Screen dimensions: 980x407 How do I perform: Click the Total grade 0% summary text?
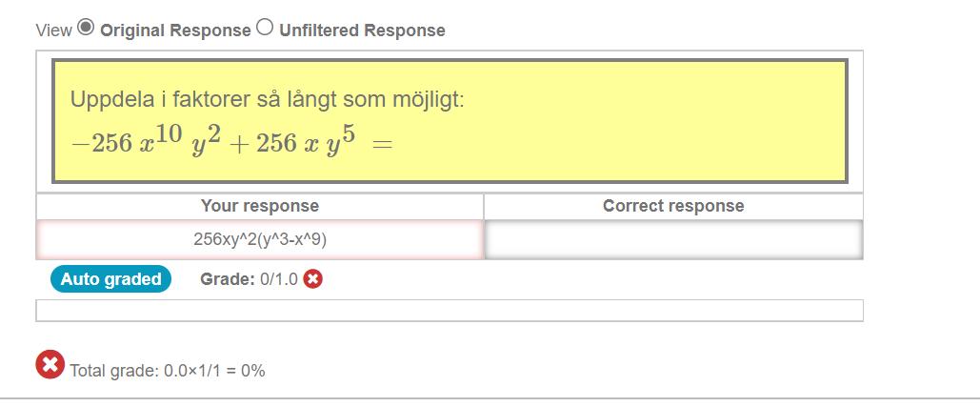coord(168,371)
